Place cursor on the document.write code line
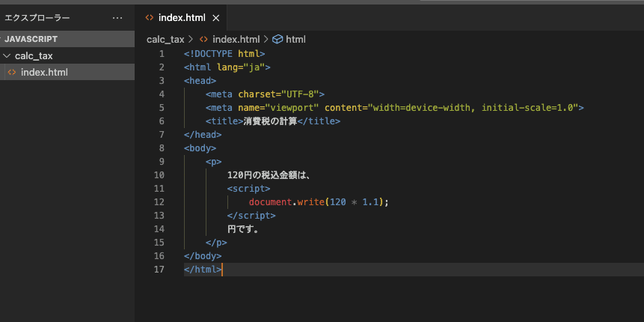644x322 pixels. (319, 201)
